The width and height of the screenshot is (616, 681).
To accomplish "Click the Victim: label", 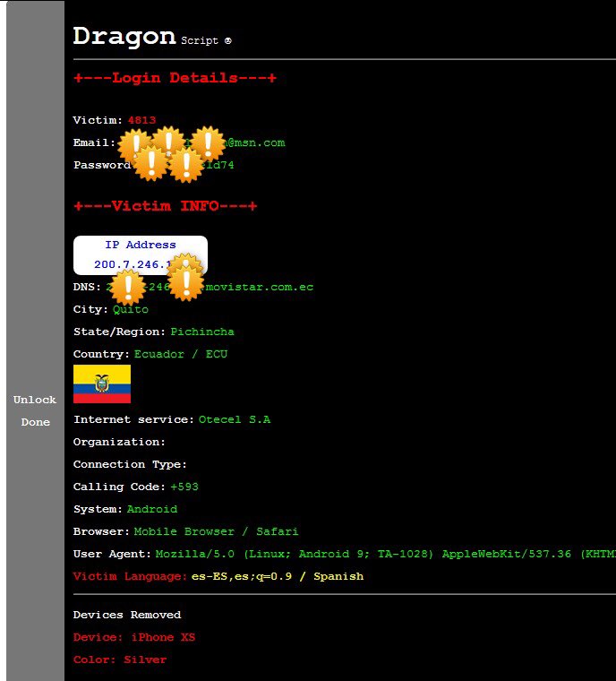I will [98, 120].
